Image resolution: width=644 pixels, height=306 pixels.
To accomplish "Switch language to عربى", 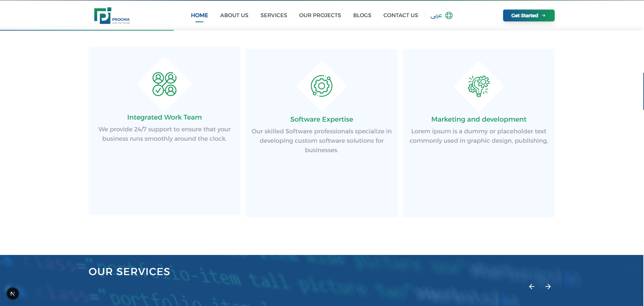I will pyautogui.click(x=436, y=15).
